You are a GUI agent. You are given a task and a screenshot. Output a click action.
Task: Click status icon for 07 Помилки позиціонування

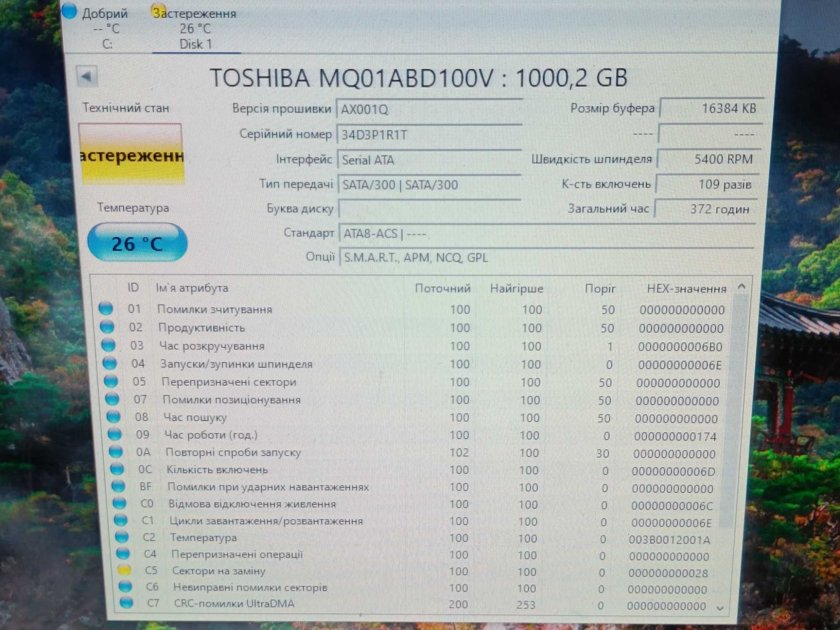[x=112, y=399]
